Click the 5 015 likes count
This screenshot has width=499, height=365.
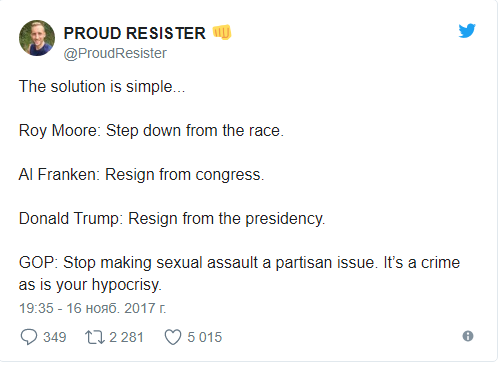tap(205, 337)
